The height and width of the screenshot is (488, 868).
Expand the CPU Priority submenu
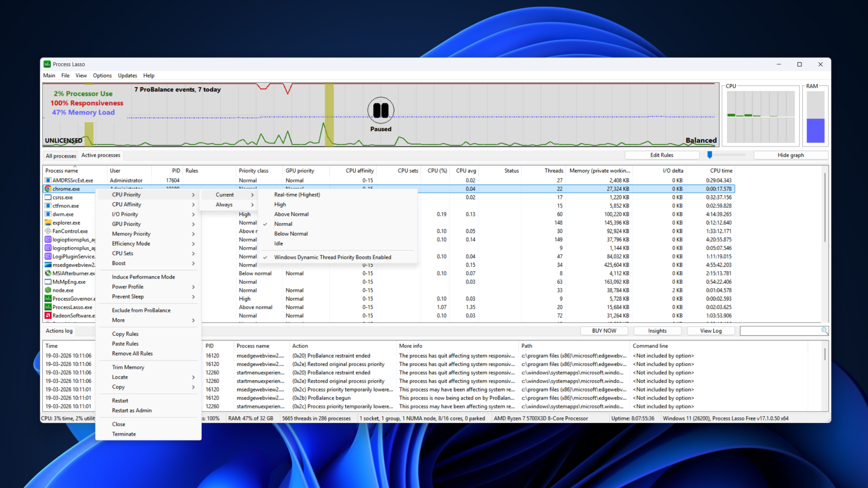pyautogui.click(x=148, y=195)
